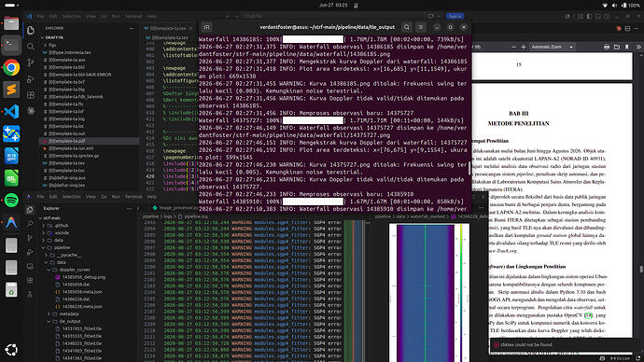Switch to the template-ta.tex editor tab
The height and width of the screenshot is (362, 644).
click(168, 28)
